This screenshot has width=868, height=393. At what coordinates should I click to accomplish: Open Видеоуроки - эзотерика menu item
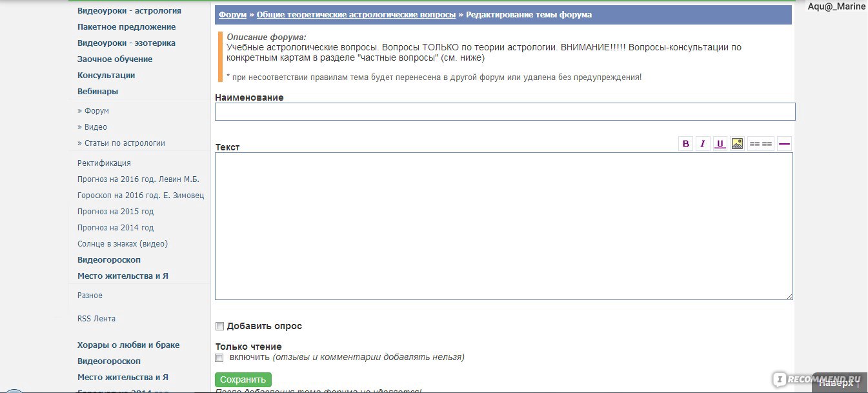point(126,43)
